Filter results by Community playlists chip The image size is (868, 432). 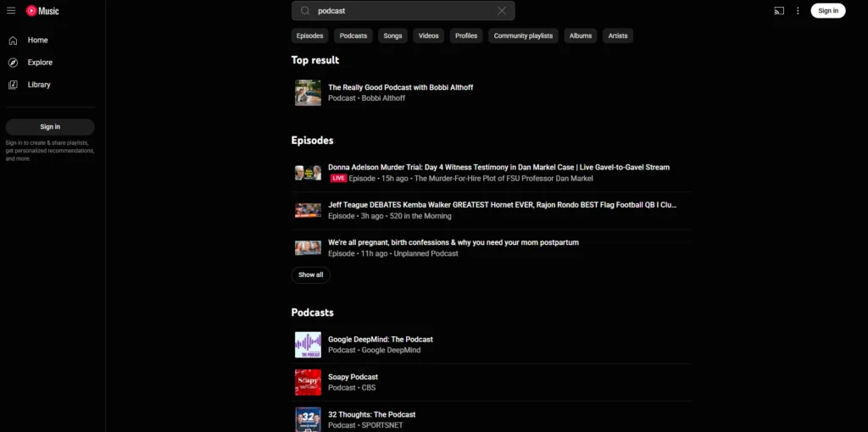(523, 36)
